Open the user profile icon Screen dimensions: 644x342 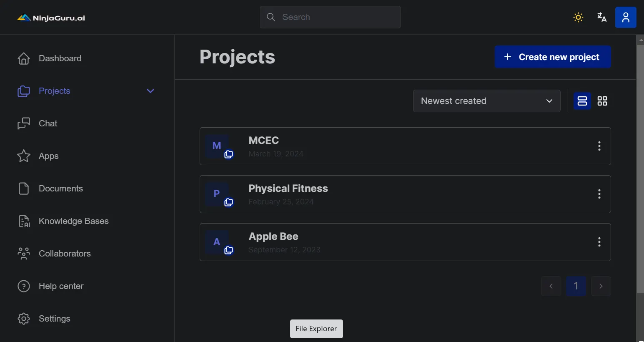626,17
